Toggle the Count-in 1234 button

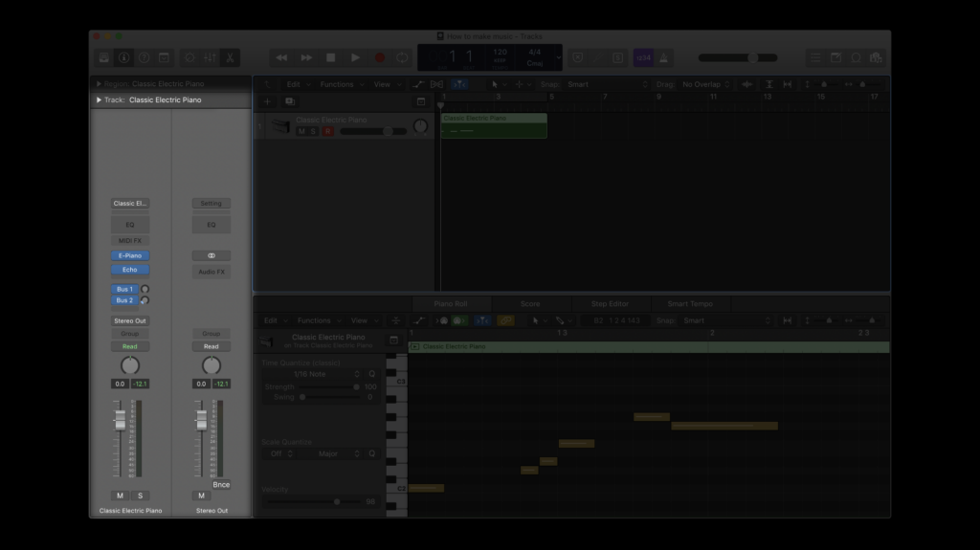click(x=643, y=57)
